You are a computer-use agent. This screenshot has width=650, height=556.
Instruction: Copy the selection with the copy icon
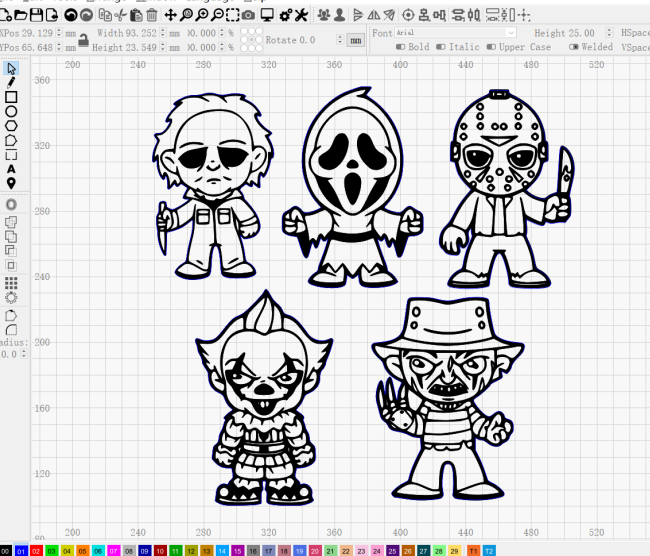(105, 16)
